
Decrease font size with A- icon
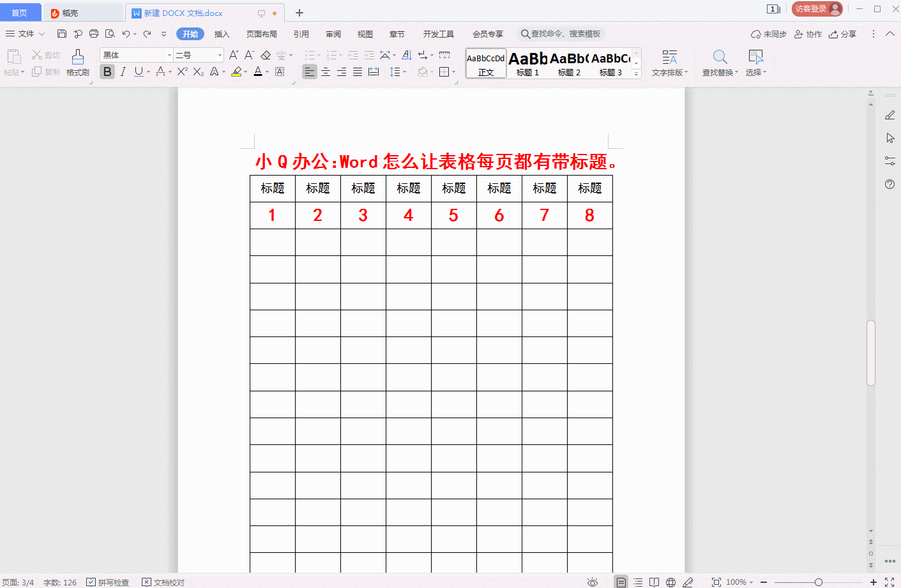[x=250, y=55]
